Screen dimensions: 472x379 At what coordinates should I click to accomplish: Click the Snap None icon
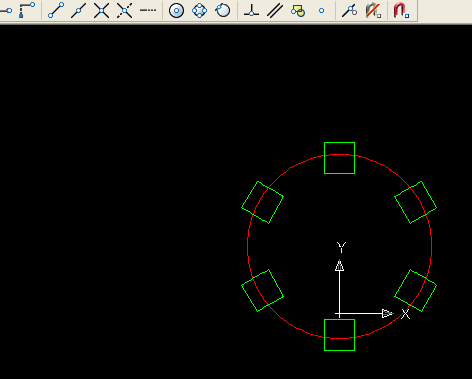pyautogui.click(x=373, y=11)
